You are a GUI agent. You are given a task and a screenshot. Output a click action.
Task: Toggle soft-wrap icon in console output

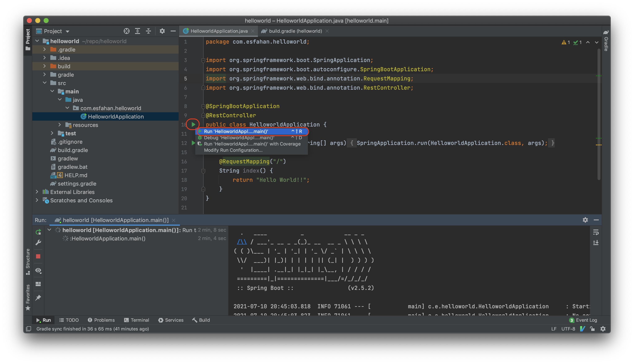pyautogui.click(x=596, y=232)
